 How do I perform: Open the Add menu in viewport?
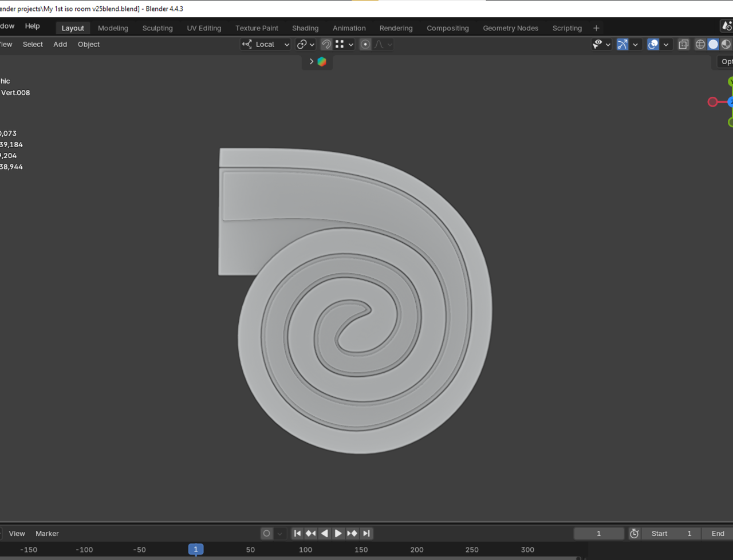point(60,45)
